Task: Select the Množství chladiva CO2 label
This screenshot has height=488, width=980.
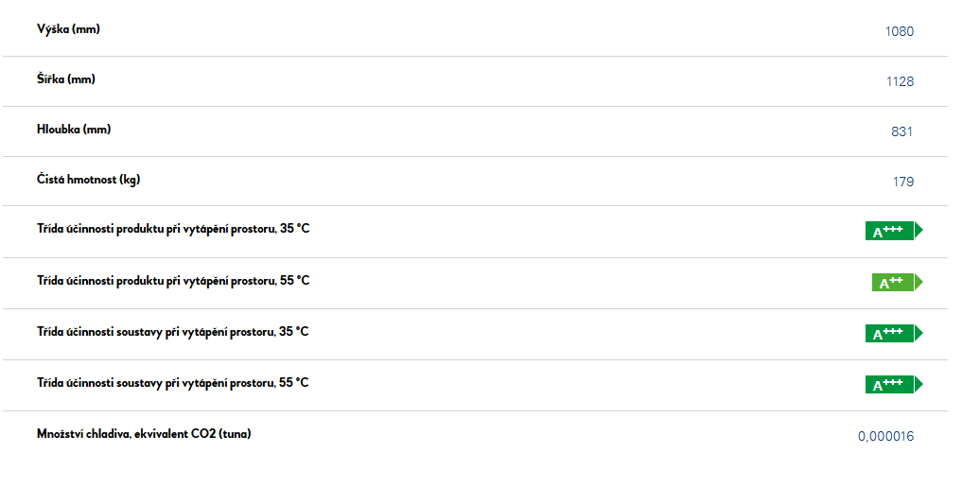Action: 144,434
